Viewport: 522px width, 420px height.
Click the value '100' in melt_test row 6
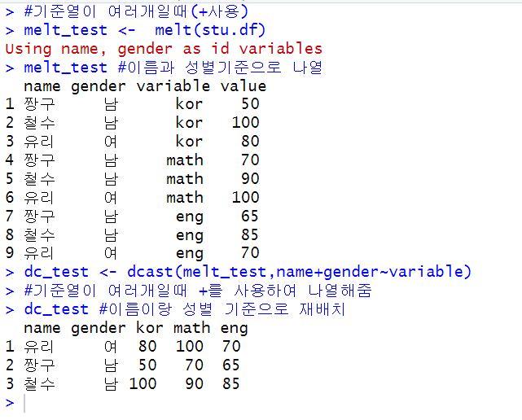[246, 197]
